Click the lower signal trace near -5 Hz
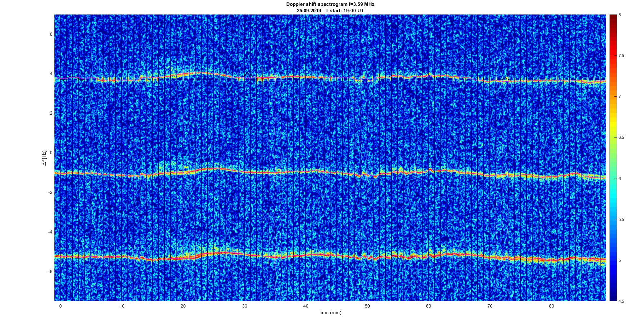644x323 pixels. (330, 256)
